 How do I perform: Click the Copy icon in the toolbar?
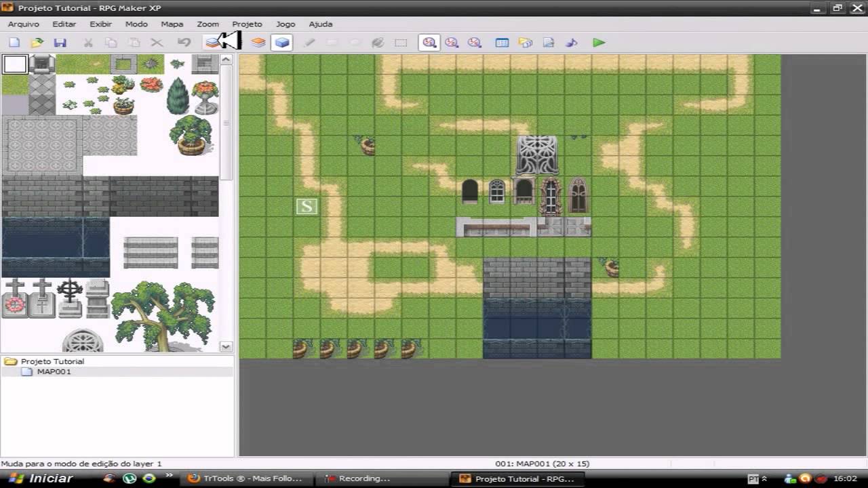click(x=111, y=43)
